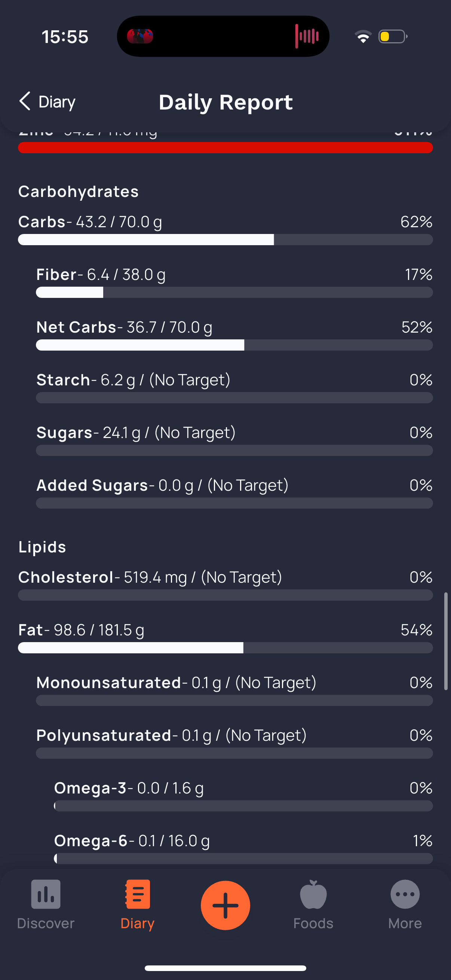
Task: Tap the now-playing thumbnail in the island
Action: click(x=140, y=36)
